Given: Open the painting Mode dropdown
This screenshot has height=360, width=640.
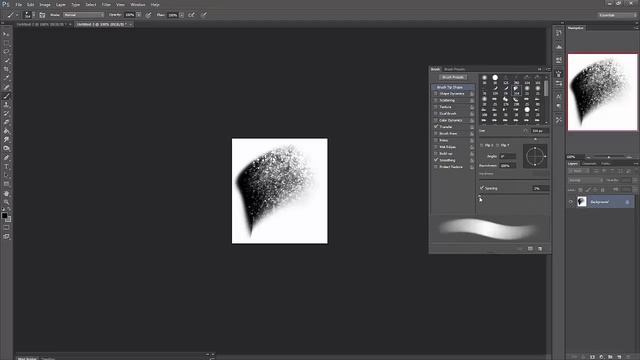Looking at the screenshot, I should coord(83,15).
